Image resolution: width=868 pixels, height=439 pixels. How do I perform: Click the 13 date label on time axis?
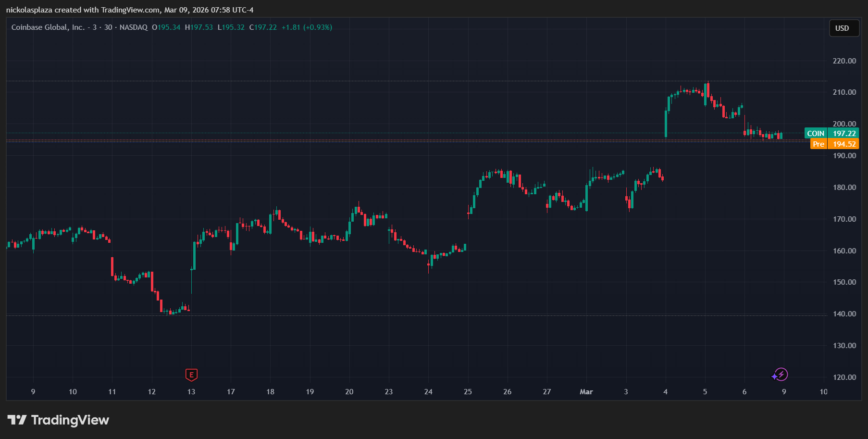point(191,392)
